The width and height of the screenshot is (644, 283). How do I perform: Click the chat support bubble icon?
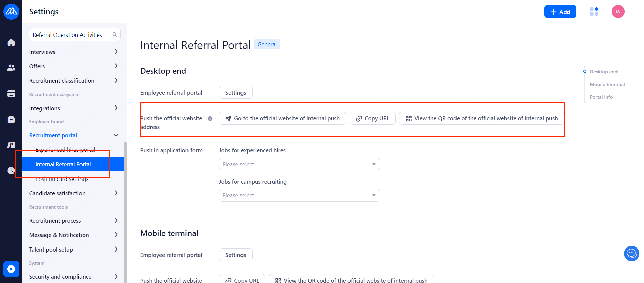click(x=631, y=254)
